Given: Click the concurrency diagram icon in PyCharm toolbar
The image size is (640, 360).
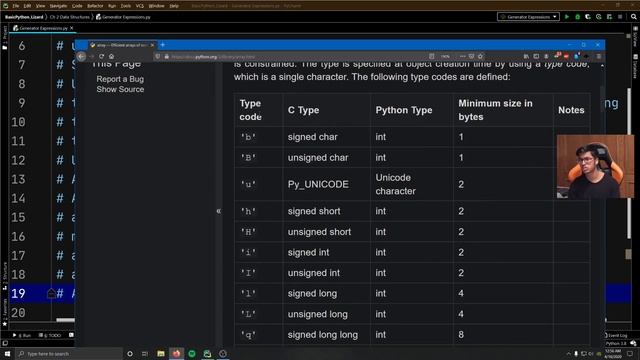Looking at the screenshot, I should (609, 17).
